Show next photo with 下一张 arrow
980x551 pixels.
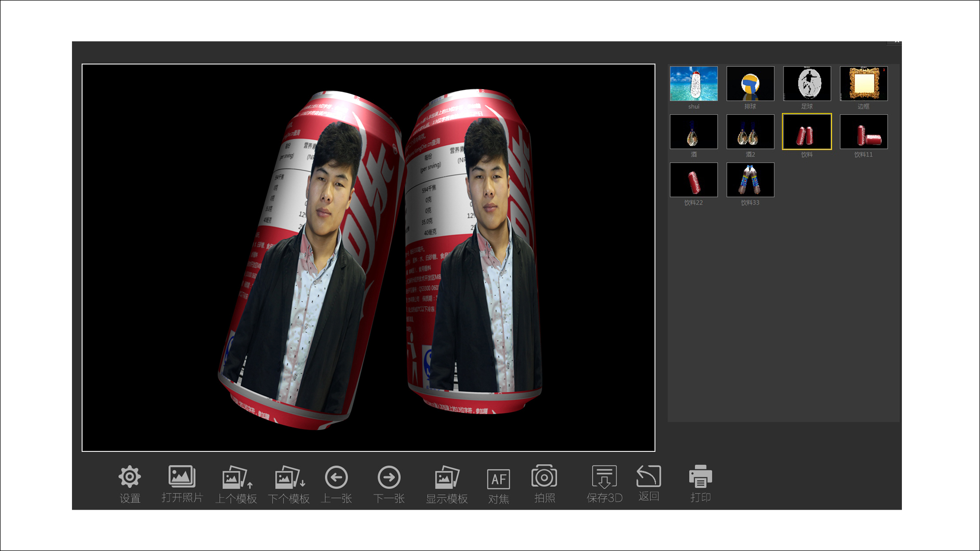click(x=389, y=478)
